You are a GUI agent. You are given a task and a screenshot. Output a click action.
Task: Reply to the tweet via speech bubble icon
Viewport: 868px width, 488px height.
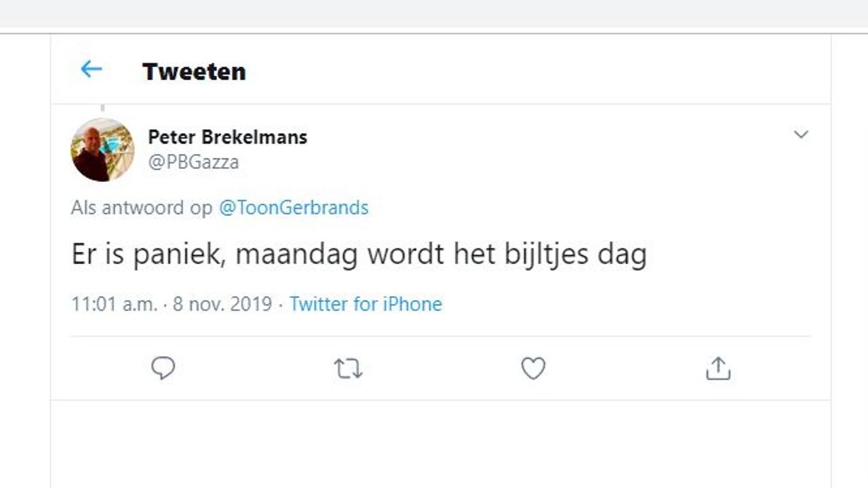pos(163,369)
